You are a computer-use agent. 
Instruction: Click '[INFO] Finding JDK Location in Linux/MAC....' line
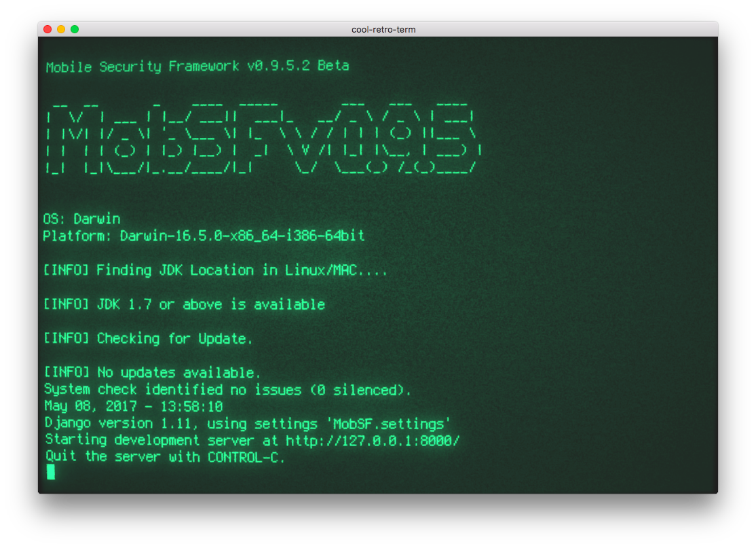click(x=215, y=270)
